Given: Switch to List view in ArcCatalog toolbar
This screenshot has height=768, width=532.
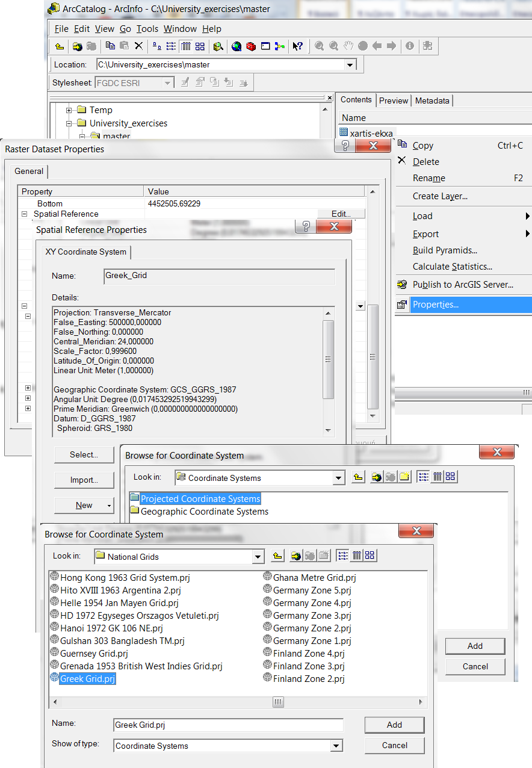Looking at the screenshot, I should pos(172,46).
